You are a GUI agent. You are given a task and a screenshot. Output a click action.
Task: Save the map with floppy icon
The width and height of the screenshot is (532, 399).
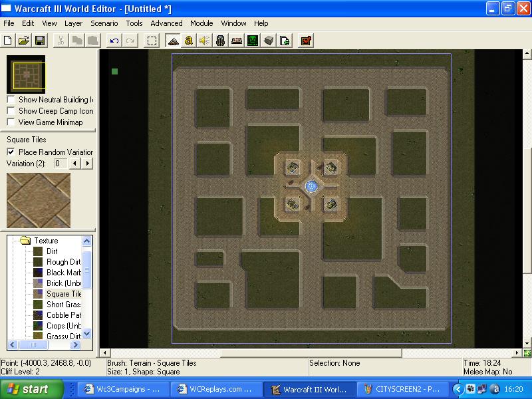click(40, 41)
